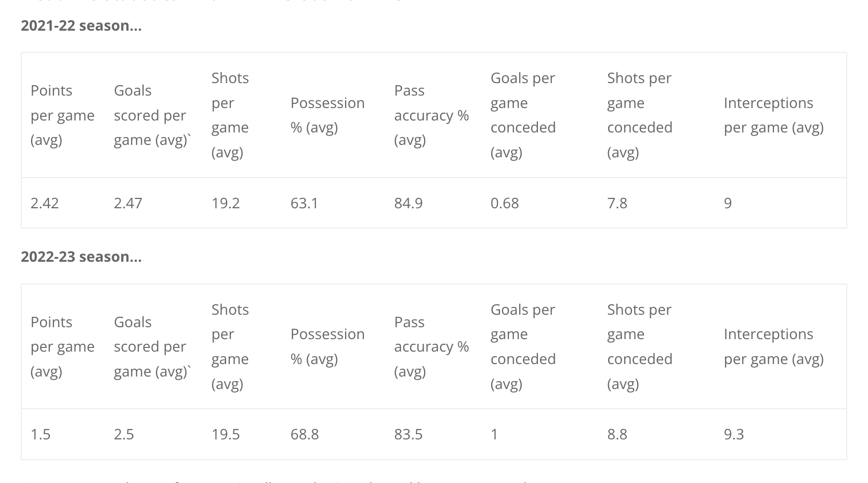Click Possession % header in 2021-22 table

coord(327,115)
